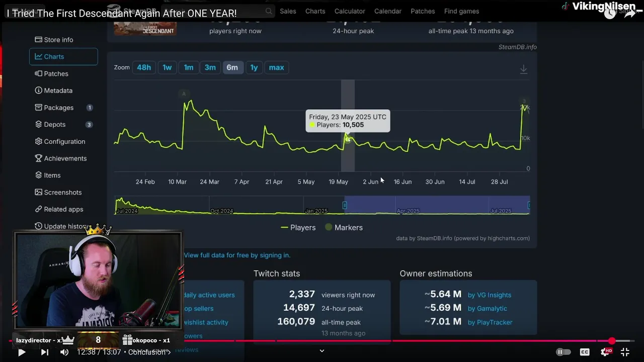Click the 12:38 / 13:07 time display

tap(99, 352)
